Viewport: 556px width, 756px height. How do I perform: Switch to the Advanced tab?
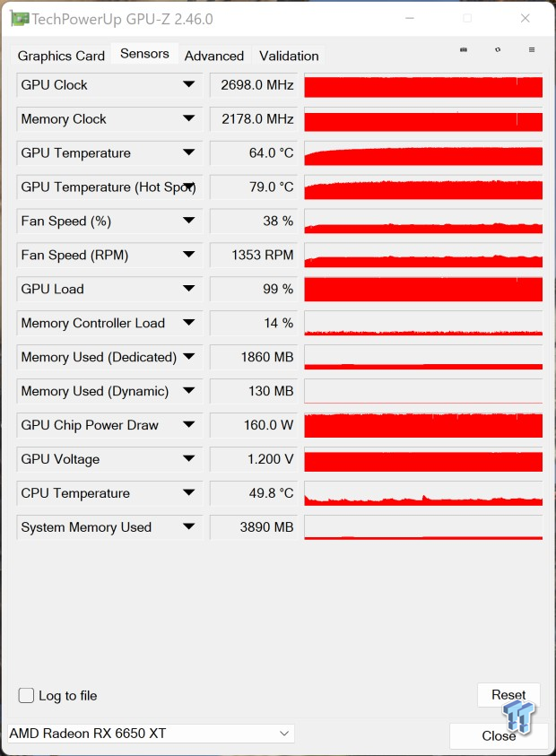214,56
